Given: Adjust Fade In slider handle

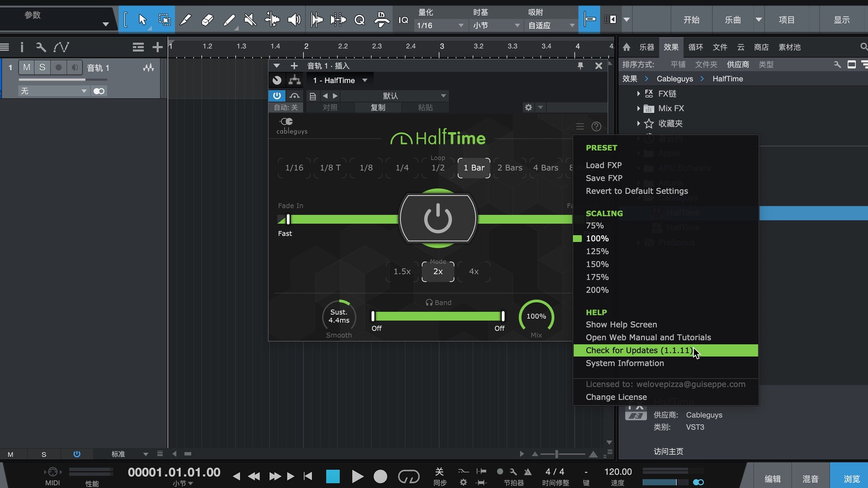Looking at the screenshot, I should point(288,220).
